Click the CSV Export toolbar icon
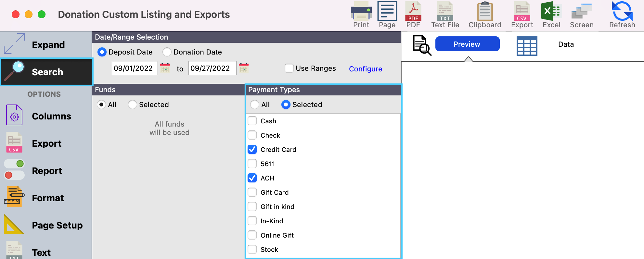Viewport: 644px width, 259px height. [522, 12]
